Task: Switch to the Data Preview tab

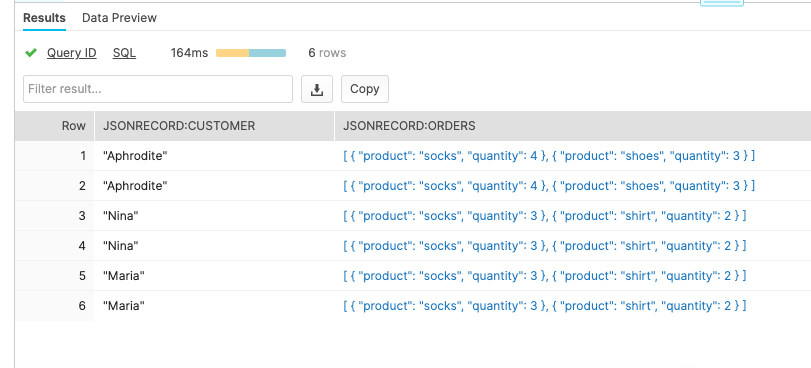Action: pyautogui.click(x=119, y=18)
